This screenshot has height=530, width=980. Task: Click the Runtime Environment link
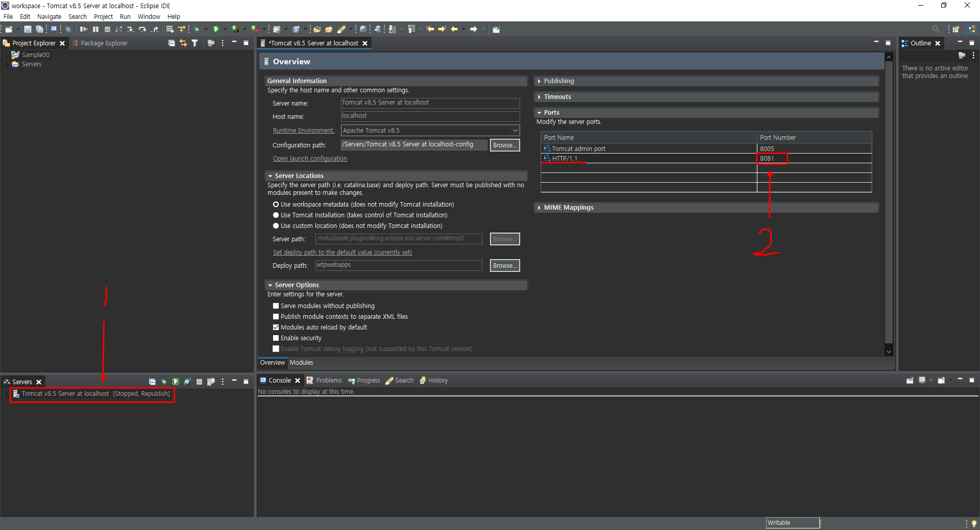303,131
